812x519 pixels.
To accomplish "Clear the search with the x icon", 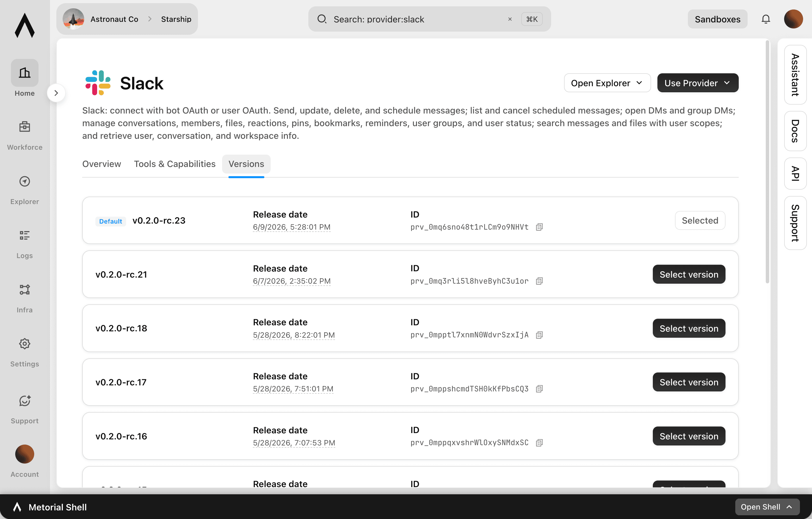I will [x=509, y=19].
